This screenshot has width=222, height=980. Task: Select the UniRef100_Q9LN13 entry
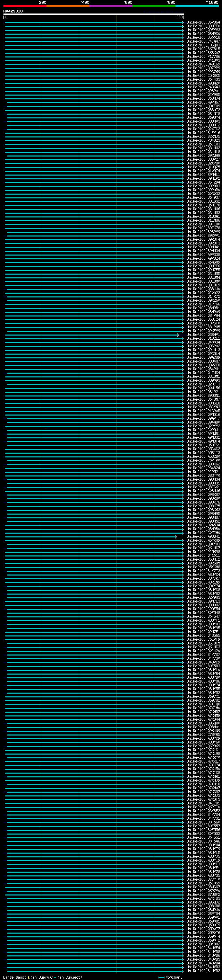point(203,350)
